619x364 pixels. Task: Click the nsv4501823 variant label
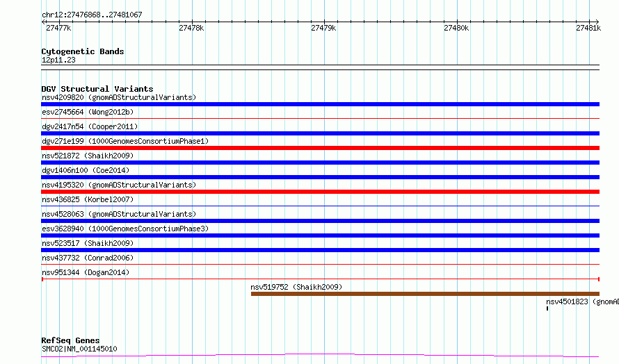pos(582,301)
